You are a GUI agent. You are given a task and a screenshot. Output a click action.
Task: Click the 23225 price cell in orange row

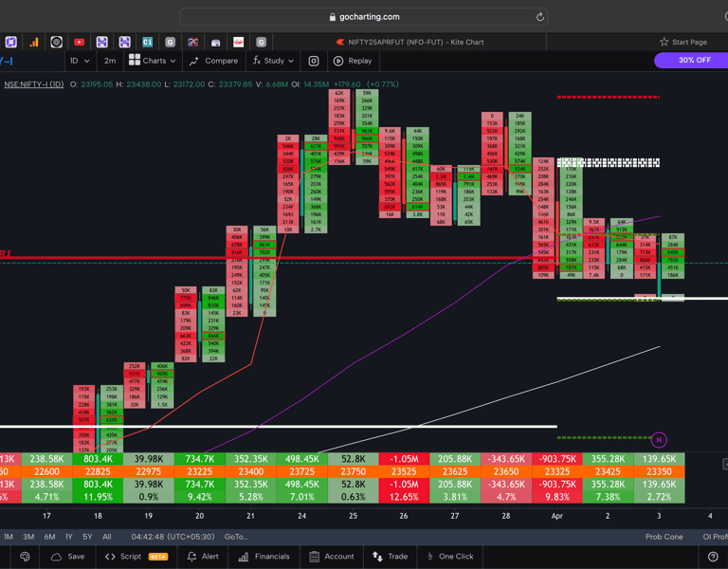pos(200,471)
